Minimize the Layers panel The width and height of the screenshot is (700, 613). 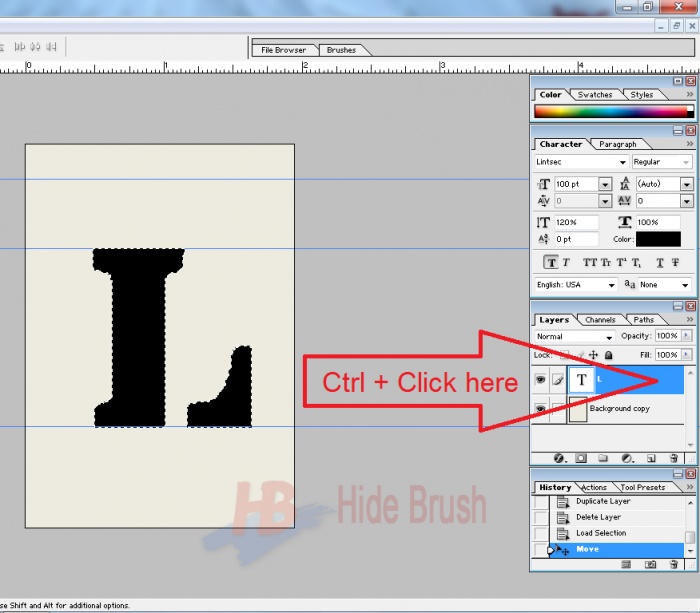click(678, 306)
